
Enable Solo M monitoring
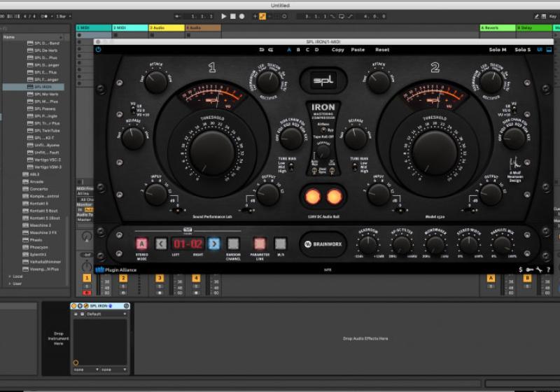[x=498, y=50]
